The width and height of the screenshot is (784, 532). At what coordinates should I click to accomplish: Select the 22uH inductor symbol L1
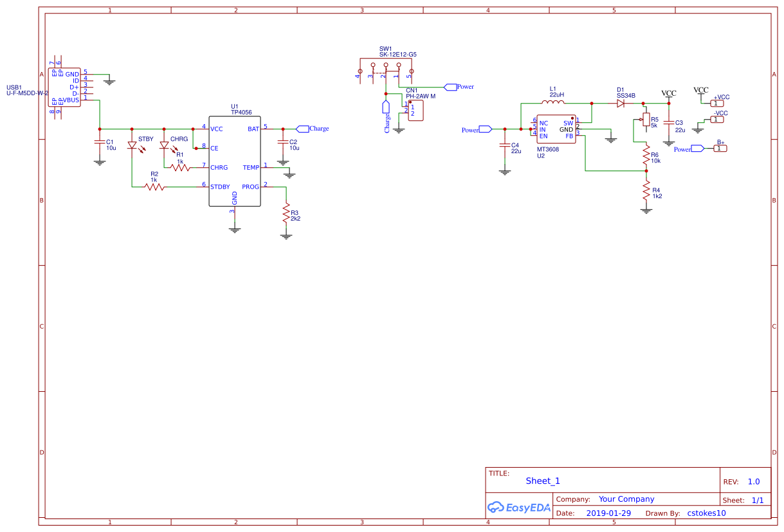pyautogui.click(x=553, y=102)
